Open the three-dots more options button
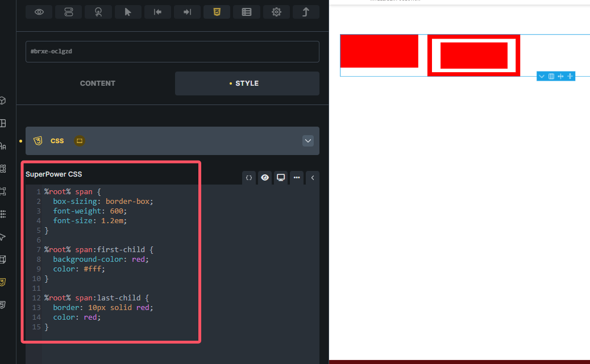Screen dimensions: 590x364 click(x=297, y=178)
